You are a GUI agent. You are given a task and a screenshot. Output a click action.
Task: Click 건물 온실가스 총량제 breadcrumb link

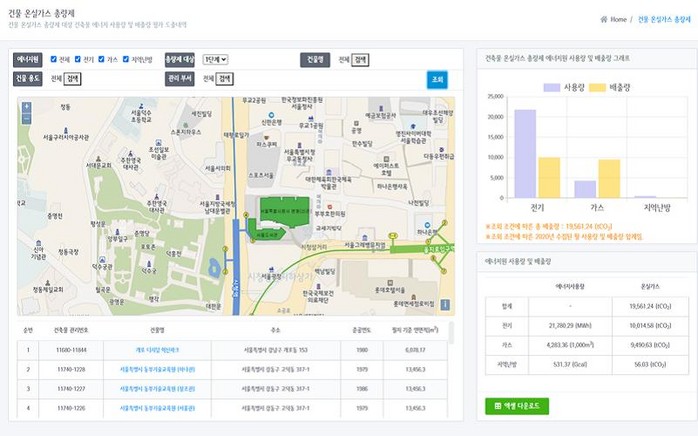pyautogui.click(x=664, y=20)
